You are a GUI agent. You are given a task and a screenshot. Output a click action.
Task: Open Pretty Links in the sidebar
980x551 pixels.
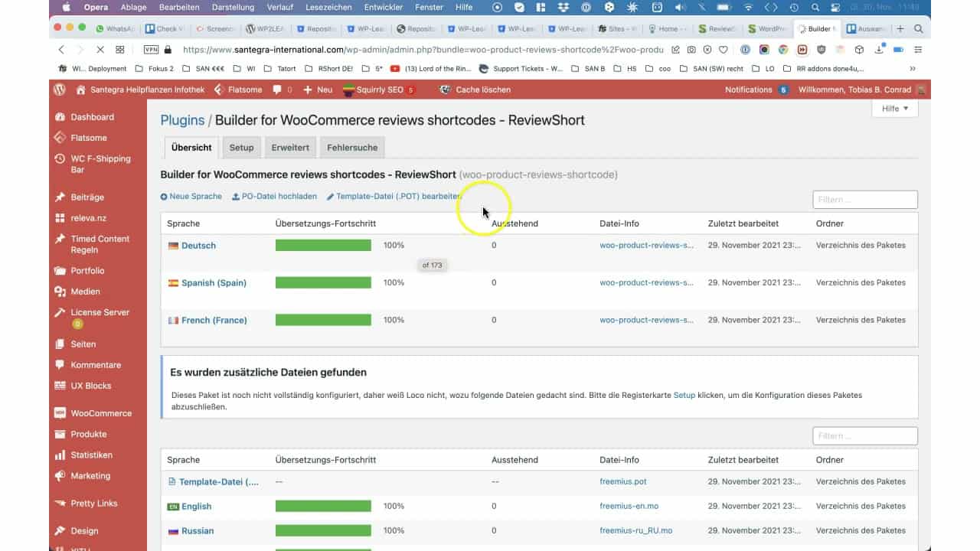pos(93,504)
